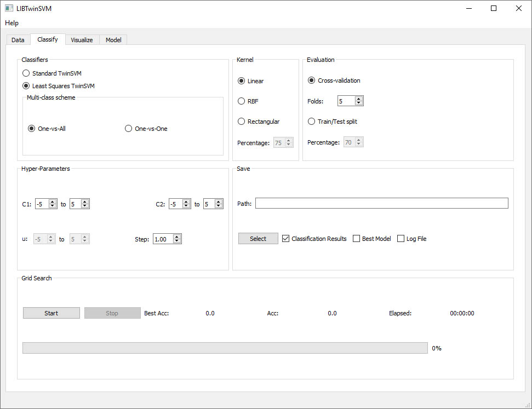Image resolution: width=532 pixels, height=409 pixels.
Task: Switch to the Data tab
Action: (18, 39)
